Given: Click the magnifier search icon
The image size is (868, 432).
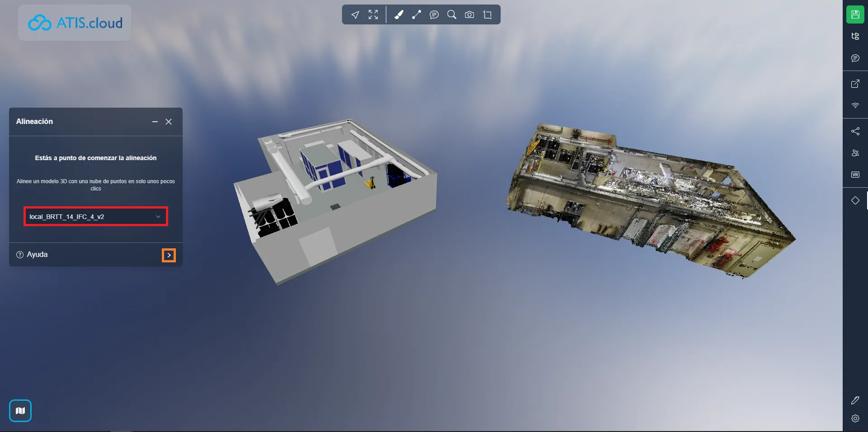Looking at the screenshot, I should tap(452, 15).
